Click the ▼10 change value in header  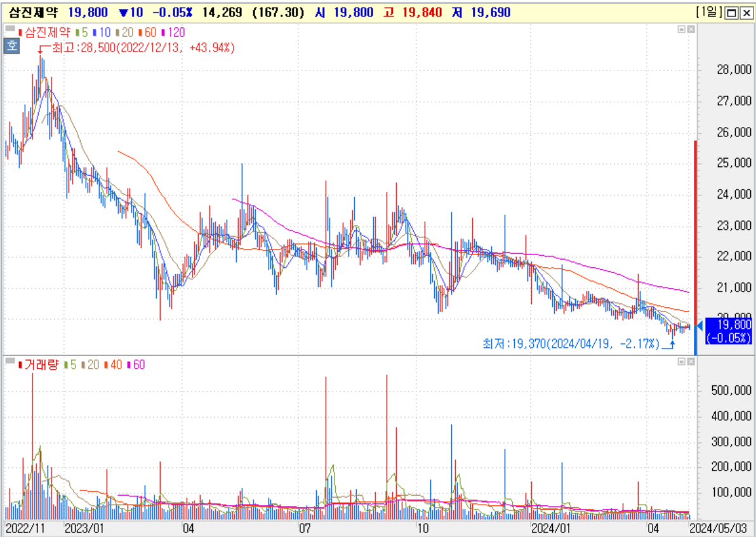(131, 13)
